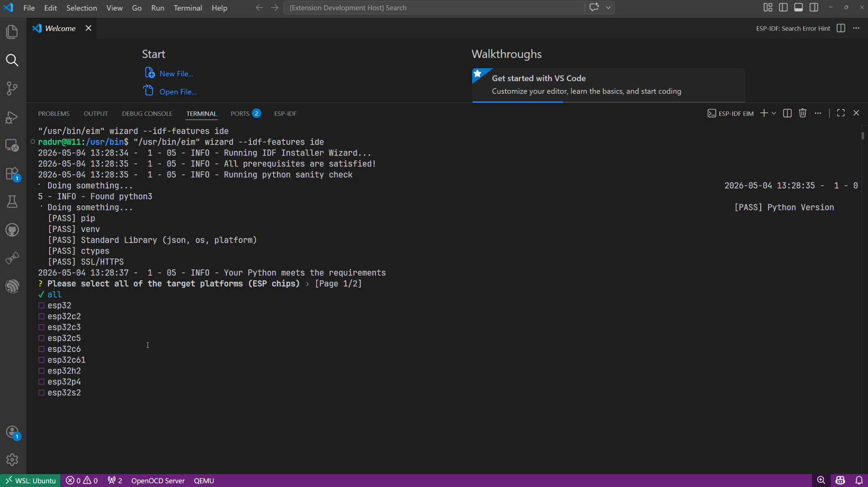Image resolution: width=868 pixels, height=487 pixels.
Task: Open the Explorer view in activity bar
Action: click(12, 32)
